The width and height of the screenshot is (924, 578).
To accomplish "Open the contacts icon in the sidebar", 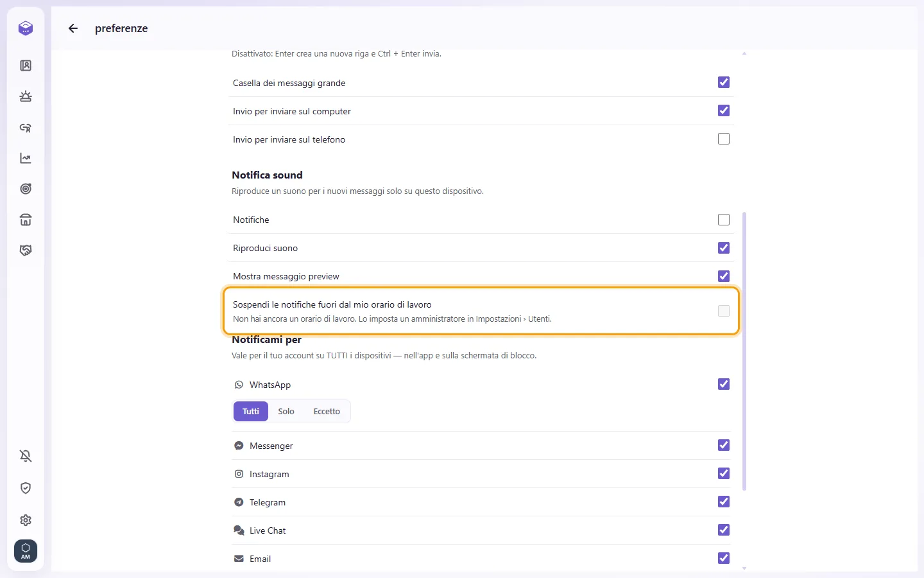I will pos(26,66).
